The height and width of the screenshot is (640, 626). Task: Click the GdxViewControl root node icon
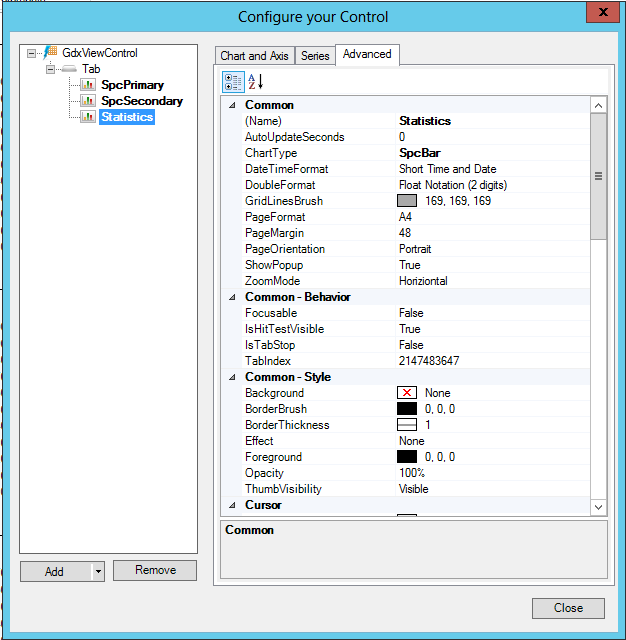[51, 54]
